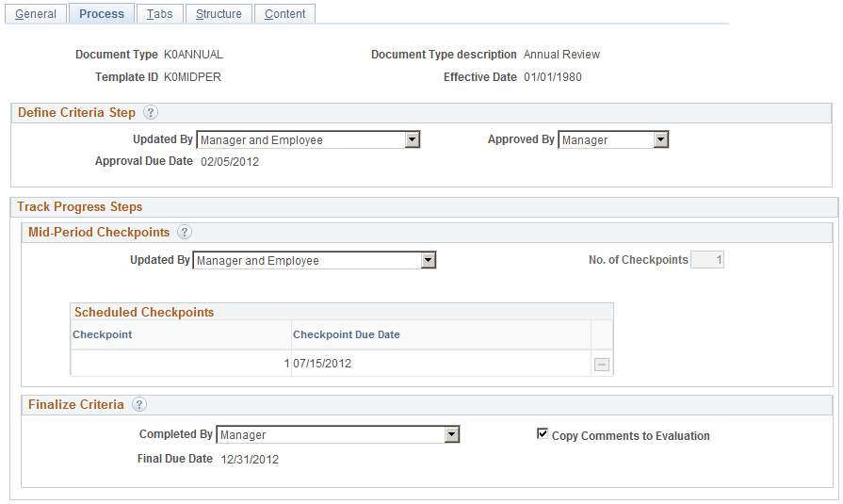Toggle Copy Comments to Evaluation checkbox
The image size is (843, 504).
[x=543, y=433]
